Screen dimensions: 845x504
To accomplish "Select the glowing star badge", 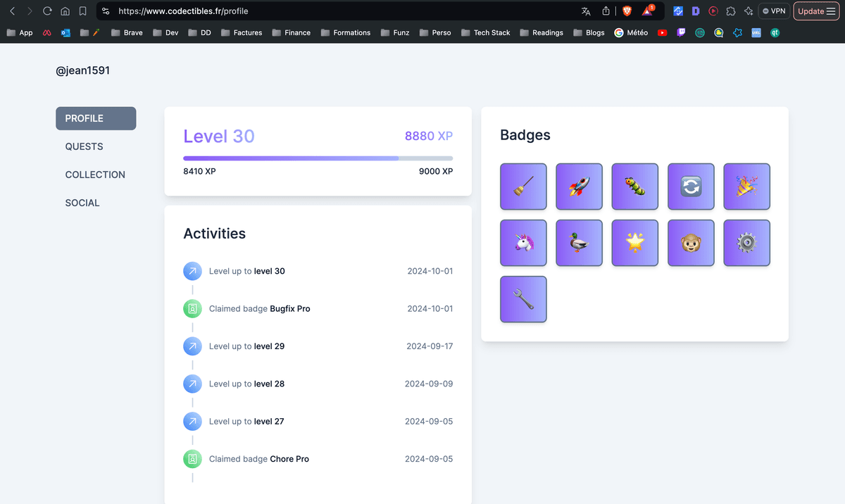I will pyautogui.click(x=634, y=243).
